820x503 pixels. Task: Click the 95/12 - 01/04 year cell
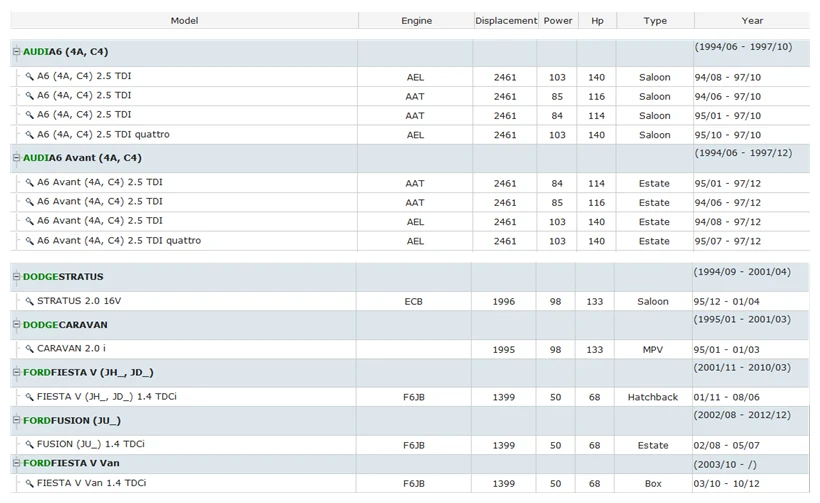click(726, 302)
